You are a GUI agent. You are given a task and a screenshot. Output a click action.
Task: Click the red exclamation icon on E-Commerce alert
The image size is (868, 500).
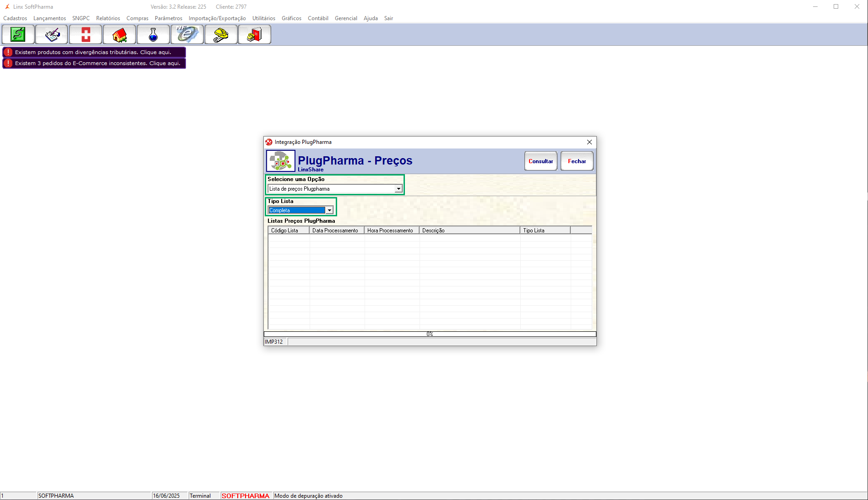pos(8,63)
